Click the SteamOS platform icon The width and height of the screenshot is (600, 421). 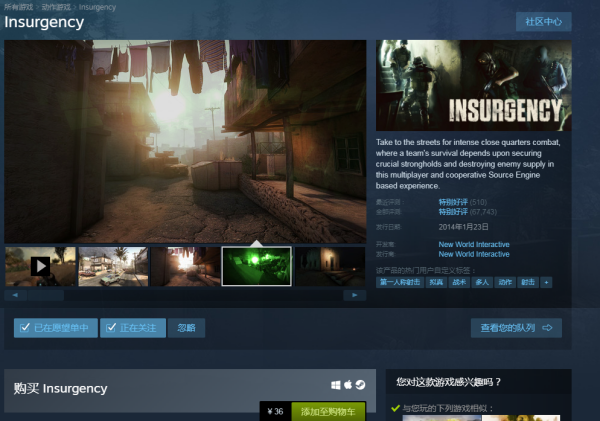coord(360,385)
